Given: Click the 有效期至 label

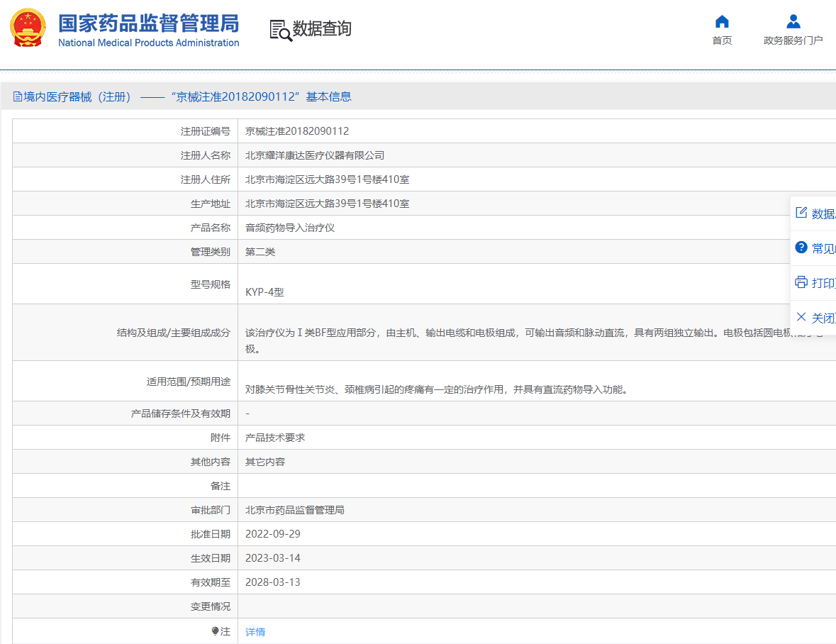Looking at the screenshot, I should point(211,582).
